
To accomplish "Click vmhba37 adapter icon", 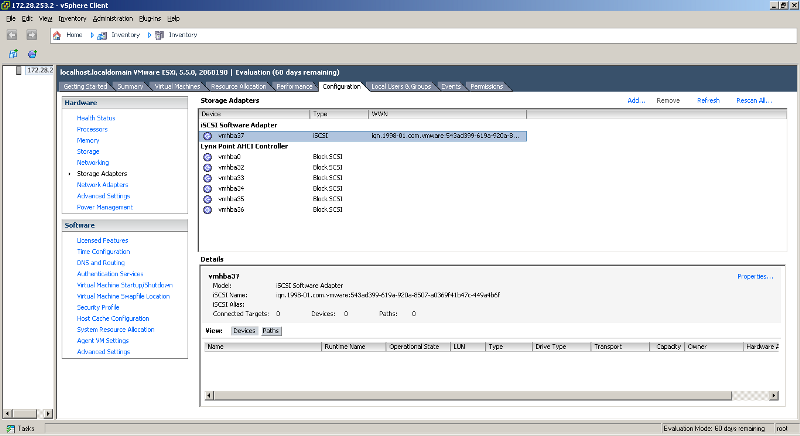I will click(x=208, y=136).
